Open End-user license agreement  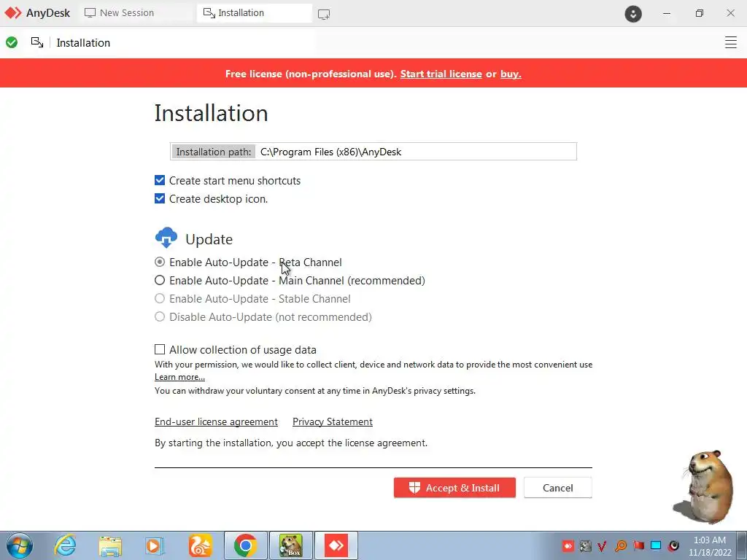[x=216, y=421]
